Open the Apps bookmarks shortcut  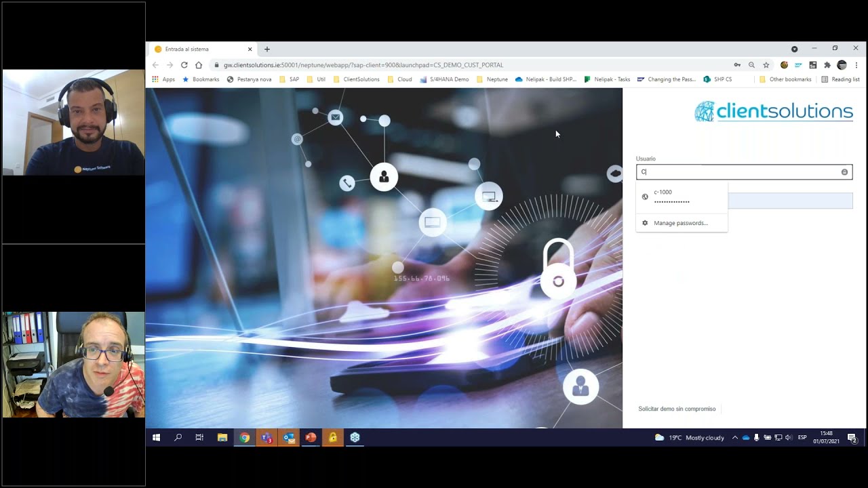coord(163,79)
